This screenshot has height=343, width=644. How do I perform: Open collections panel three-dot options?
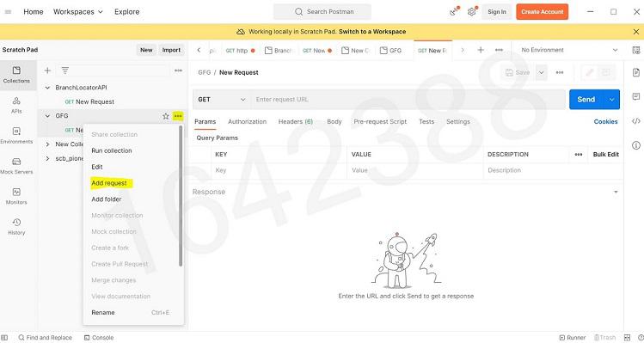pos(178,70)
